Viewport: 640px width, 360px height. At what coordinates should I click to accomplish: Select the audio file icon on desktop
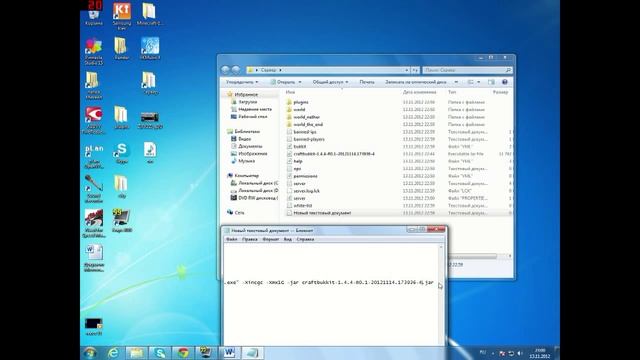[150, 153]
